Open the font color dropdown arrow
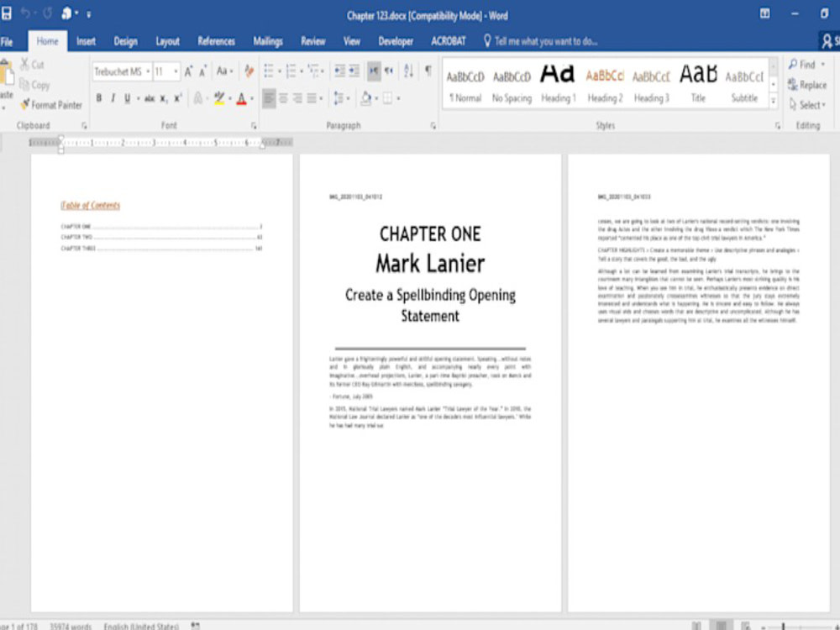 click(x=252, y=98)
